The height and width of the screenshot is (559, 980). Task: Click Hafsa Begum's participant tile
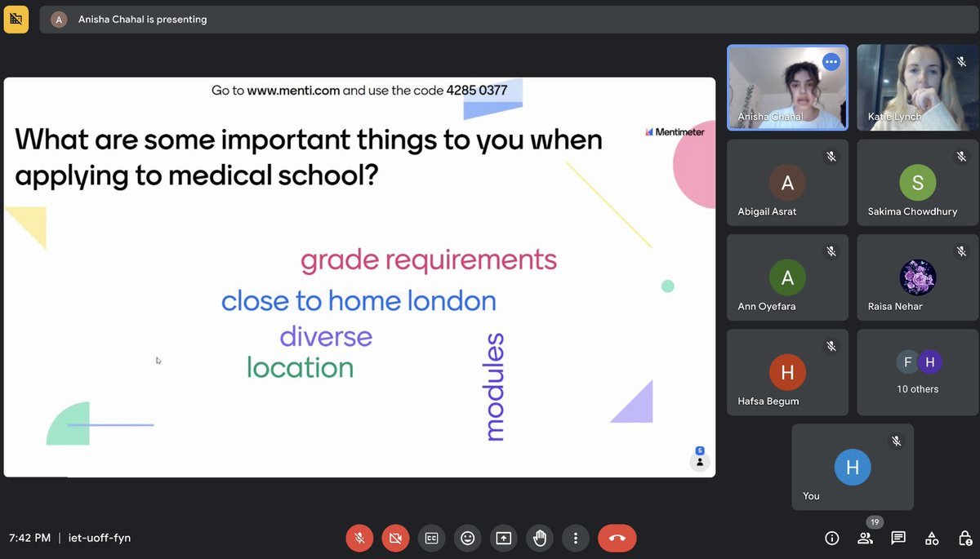click(787, 372)
